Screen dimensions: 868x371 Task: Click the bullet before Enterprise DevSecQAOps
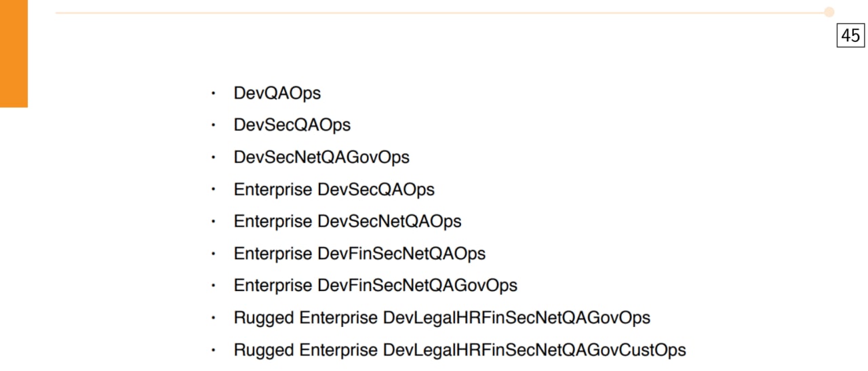214,189
